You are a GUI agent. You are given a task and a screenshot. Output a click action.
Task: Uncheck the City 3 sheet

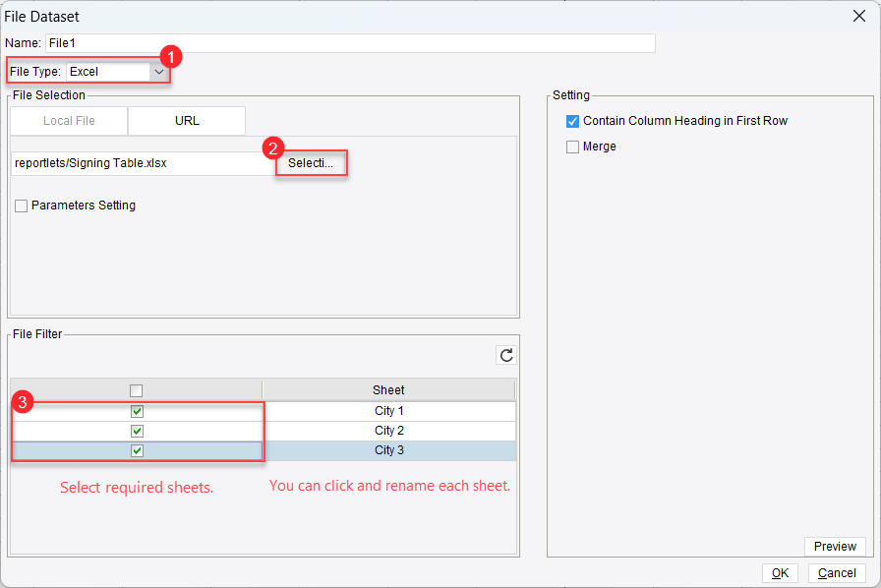pos(136,449)
